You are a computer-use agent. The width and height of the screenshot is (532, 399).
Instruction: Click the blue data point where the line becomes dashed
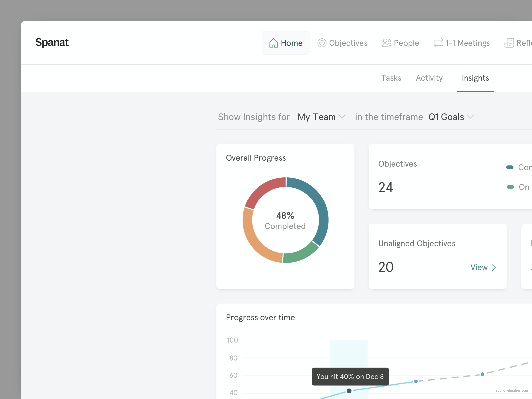tap(416, 381)
